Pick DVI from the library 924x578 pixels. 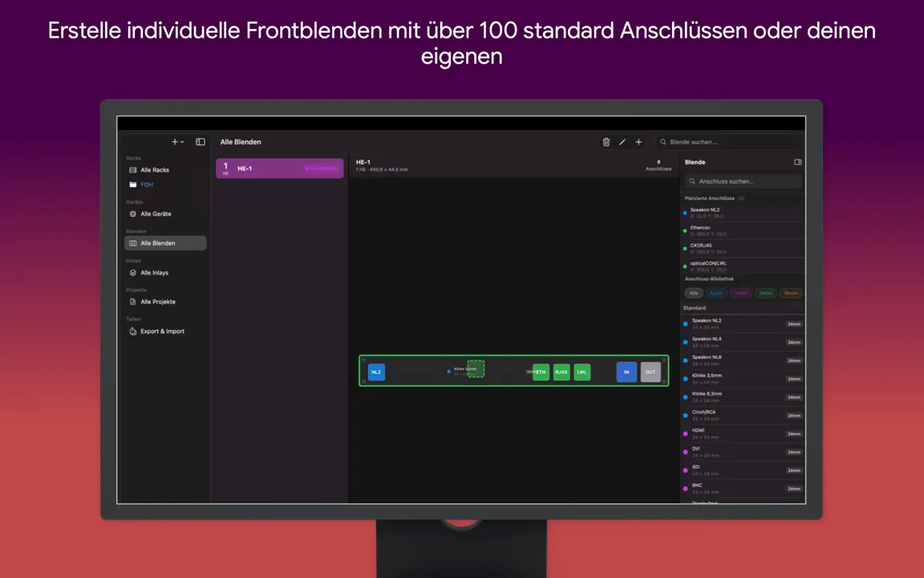(x=743, y=452)
